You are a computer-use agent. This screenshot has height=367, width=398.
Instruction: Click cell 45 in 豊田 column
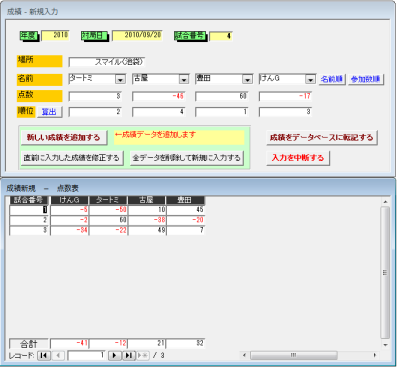[x=185, y=210]
